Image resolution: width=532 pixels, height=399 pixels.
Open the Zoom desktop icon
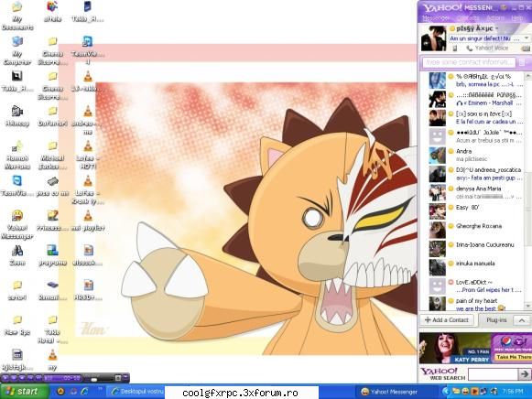pyautogui.click(x=17, y=255)
